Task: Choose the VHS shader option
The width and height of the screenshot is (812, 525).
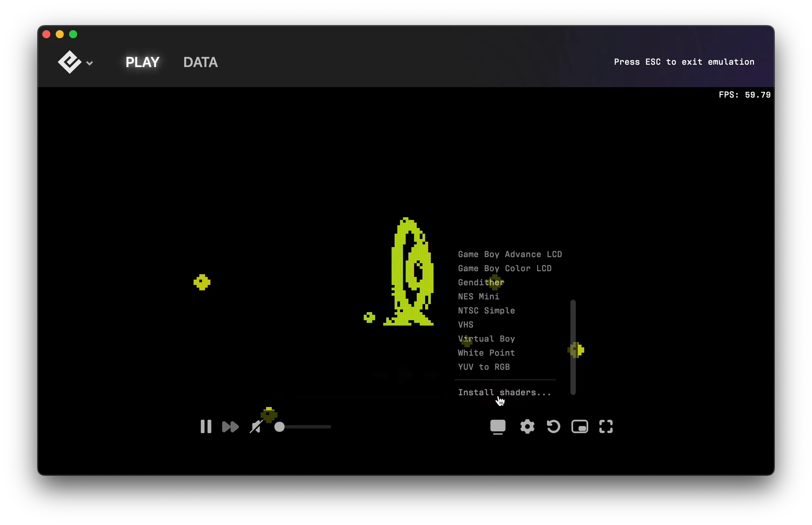Action: pyautogui.click(x=466, y=325)
